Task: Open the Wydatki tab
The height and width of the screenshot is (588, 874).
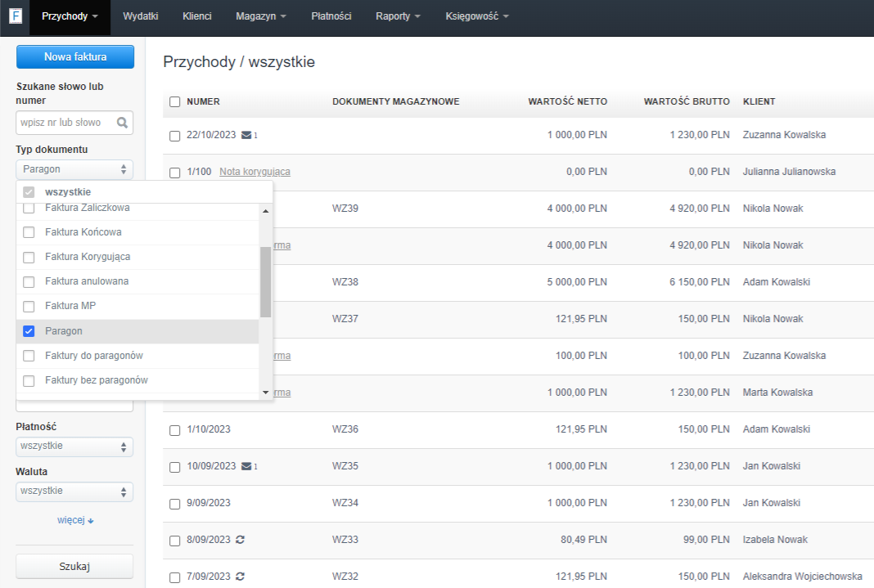Action: (141, 16)
